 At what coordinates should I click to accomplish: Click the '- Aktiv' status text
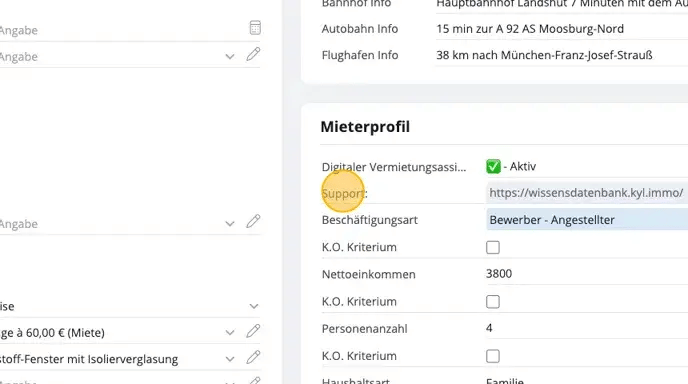[x=520, y=167]
